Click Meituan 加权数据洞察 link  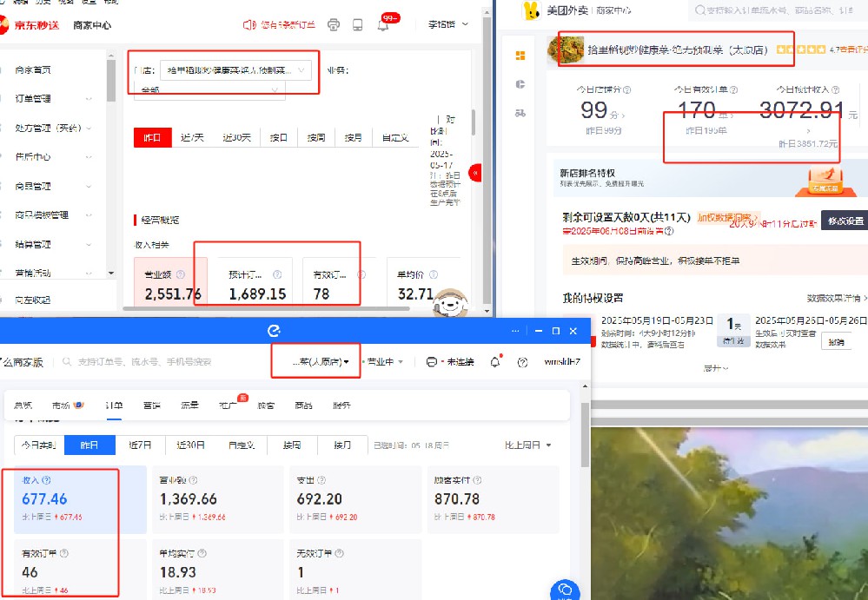pyautogui.click(x=728, y=217)
